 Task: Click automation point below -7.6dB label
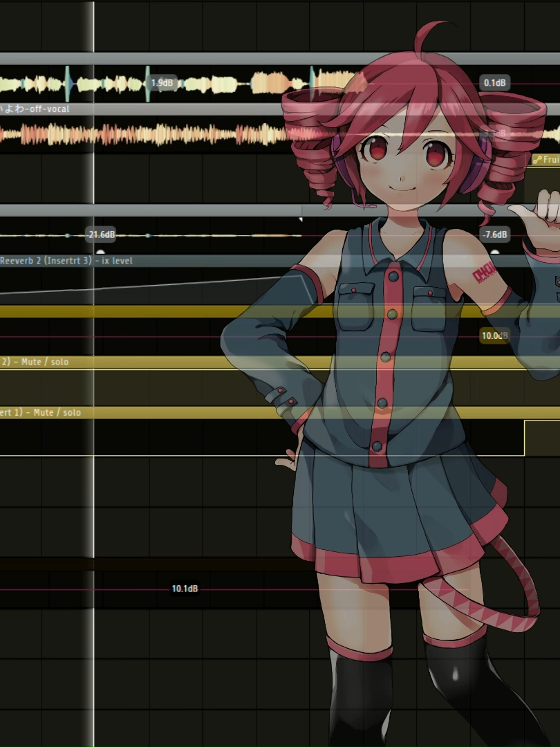point(495,252)
